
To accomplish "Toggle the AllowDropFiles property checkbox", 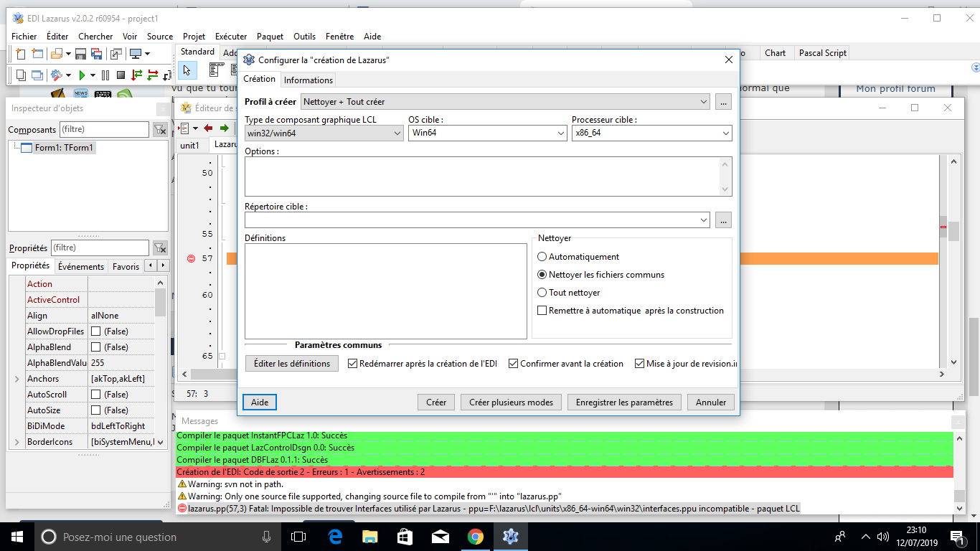I will [95, 331].
